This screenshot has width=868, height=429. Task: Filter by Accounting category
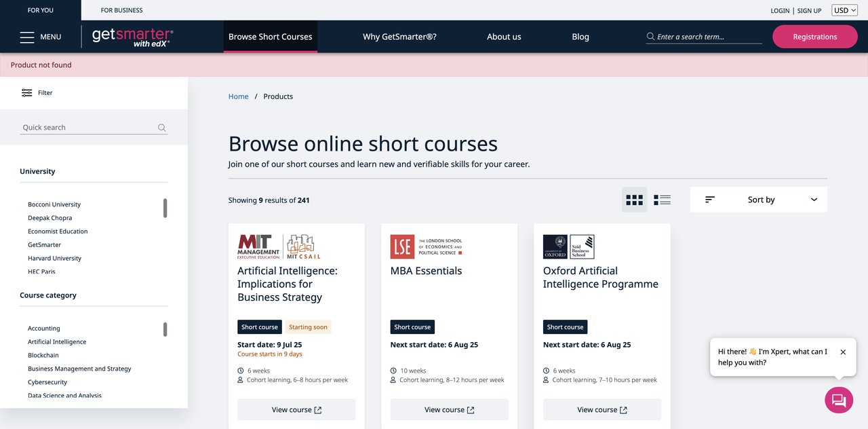(x=44, y=329)
